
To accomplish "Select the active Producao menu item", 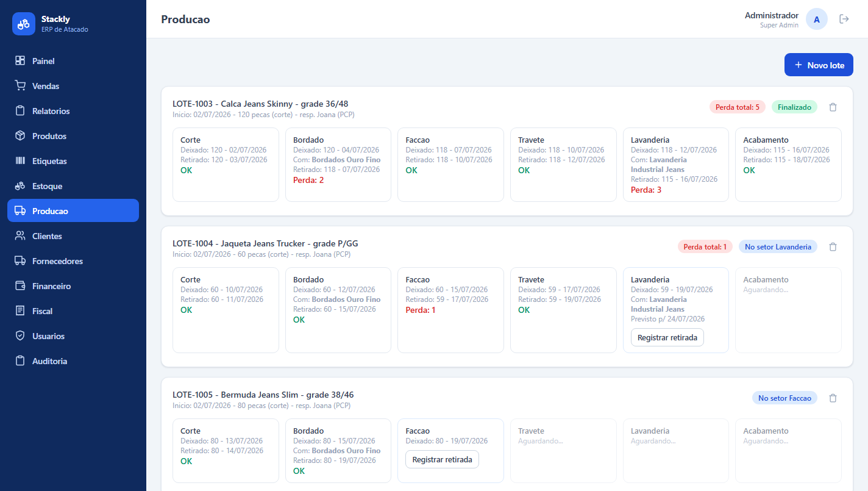I will coord(73,211).
